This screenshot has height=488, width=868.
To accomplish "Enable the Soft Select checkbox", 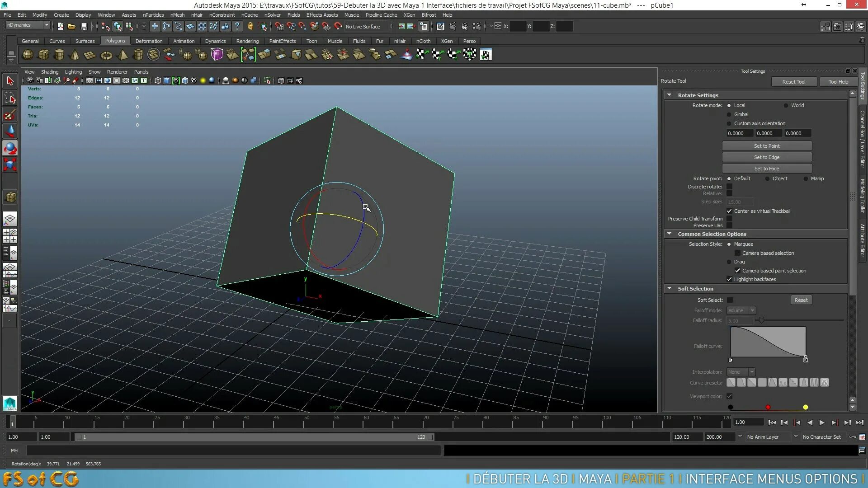I will click(730, 300).
